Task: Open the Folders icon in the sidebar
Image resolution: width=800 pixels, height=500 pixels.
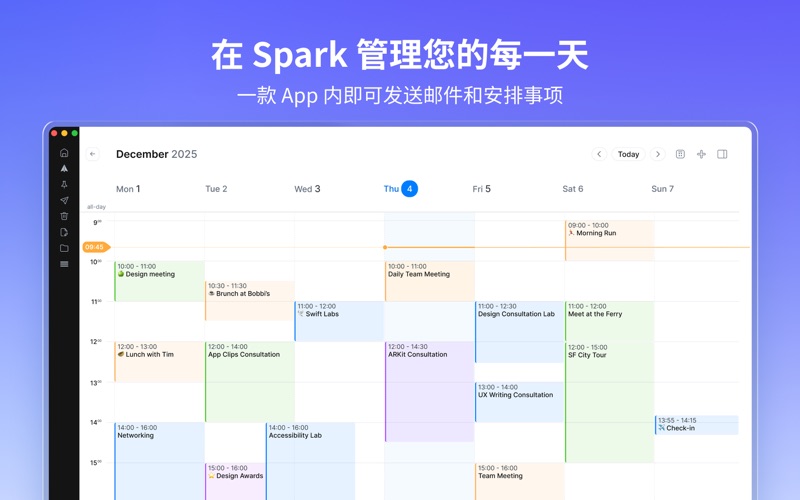Action: pyautogui.click(x=64, y=248)
